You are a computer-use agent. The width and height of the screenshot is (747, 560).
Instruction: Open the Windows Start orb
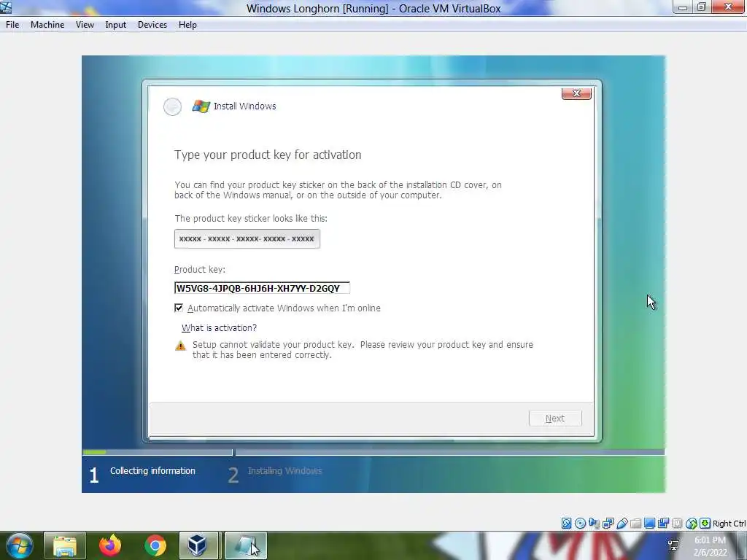[x=20, y=545]
